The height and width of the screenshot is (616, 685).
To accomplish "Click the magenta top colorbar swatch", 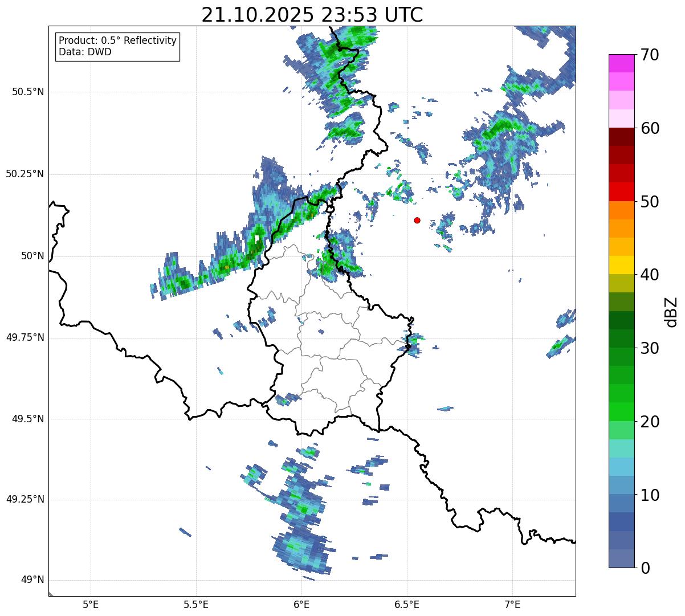I will [x=621, y=63].
